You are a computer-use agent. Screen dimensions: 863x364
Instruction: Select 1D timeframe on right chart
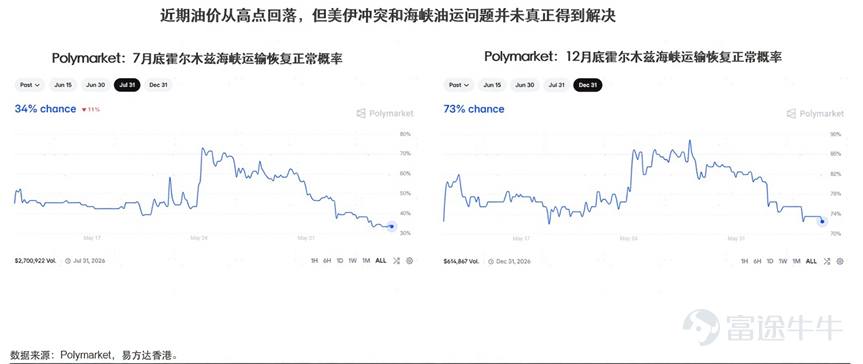click(770, 262)
